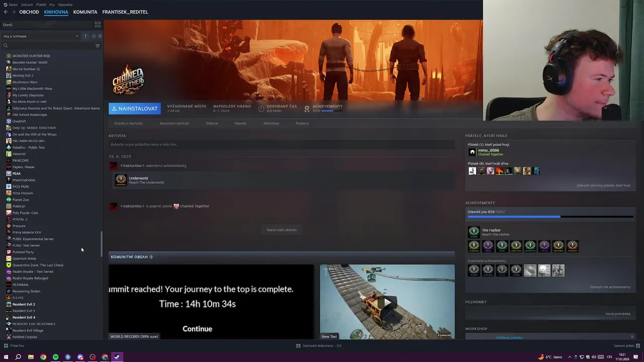This screenshot has width=644, height=362.
Task: Open the taskbar search icon
Action: click(18, 357)
